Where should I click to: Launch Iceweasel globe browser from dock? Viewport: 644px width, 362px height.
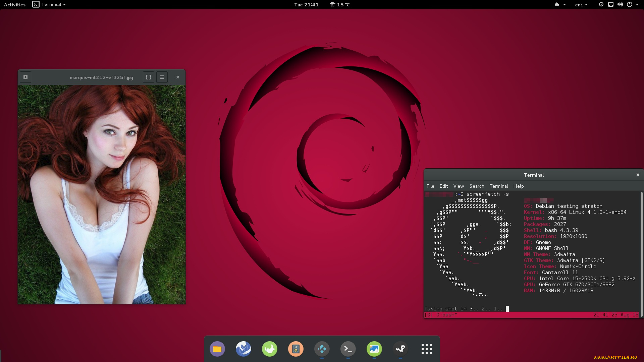point(244,349)
